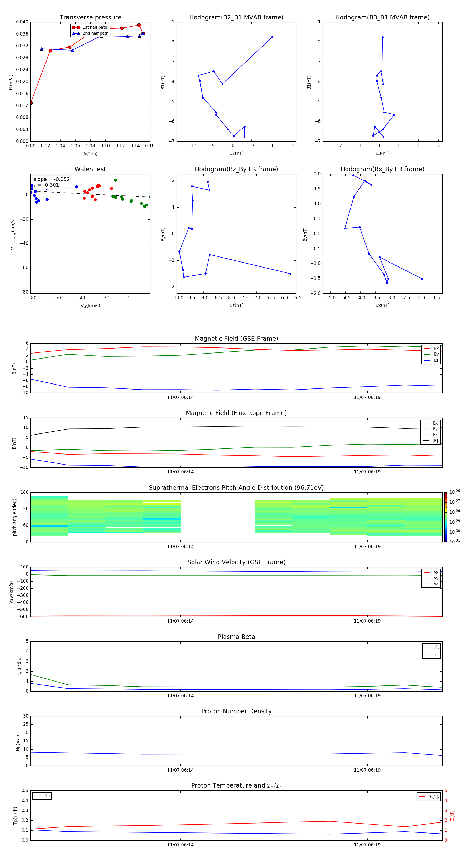Click '11/07 06:14' tick under GSE magnetic field plot
The image size is (473, 868).
click(x=181, y=398)
